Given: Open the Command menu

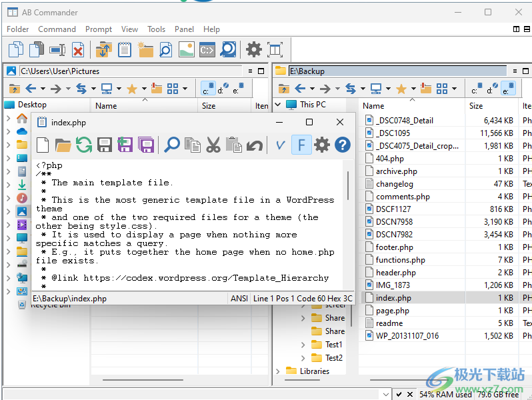Looking at the screenshot, I should 57,29.
